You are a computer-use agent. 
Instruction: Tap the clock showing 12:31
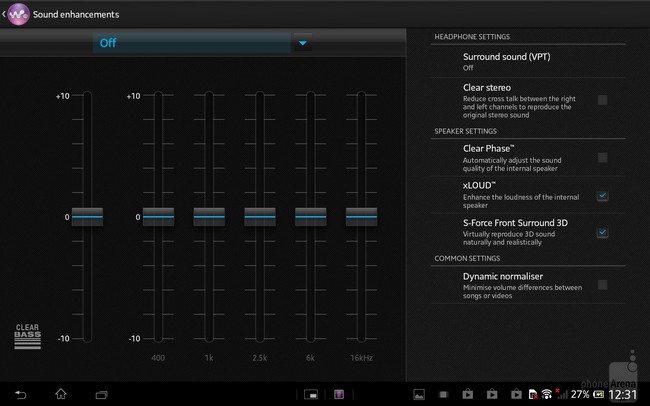point(622,394)
